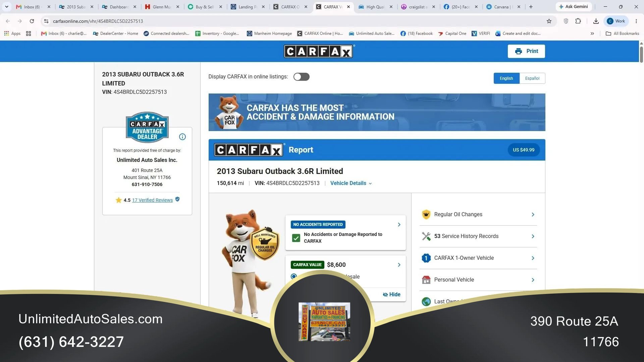This screenshot has width=644, height=362.
Task: Open the browser Downloads icon
Action: point(596,21)
